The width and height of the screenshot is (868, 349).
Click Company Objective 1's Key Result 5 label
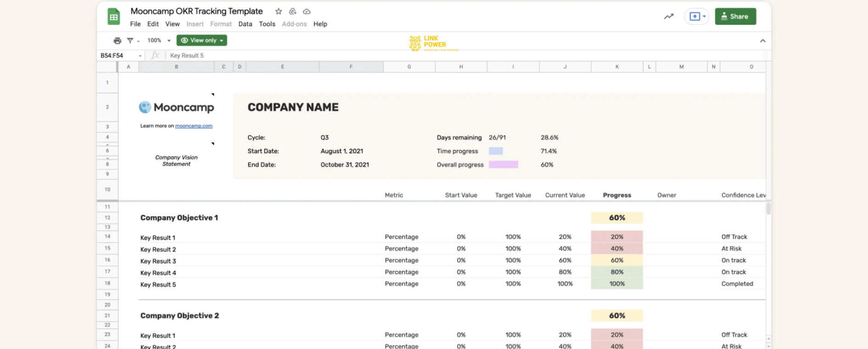tap(158, 285)
